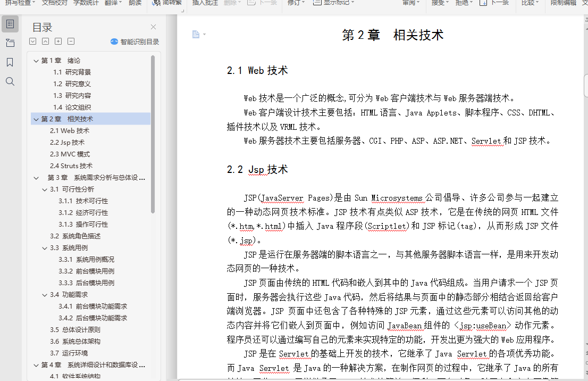The width and height of the screenshot is (588, 381).
Task: Go to outline entry 2.1 Web 技术
Action: (x=69, y=130)
